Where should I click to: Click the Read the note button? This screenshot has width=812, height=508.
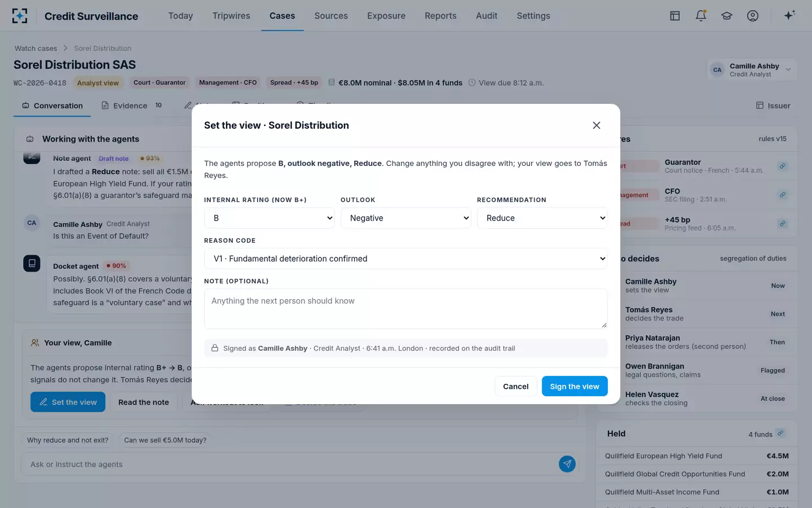[144, 402]
